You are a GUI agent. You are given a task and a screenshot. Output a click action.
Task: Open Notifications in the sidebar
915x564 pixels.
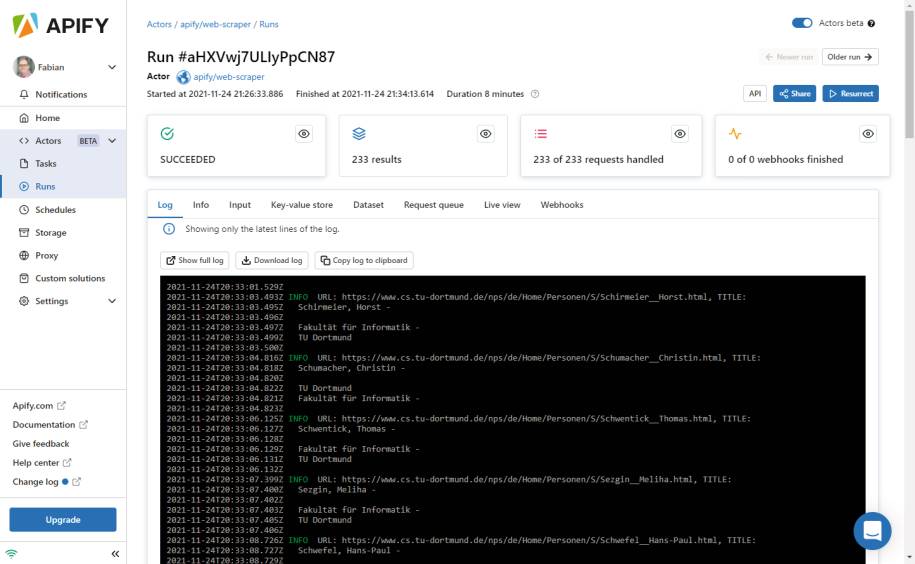point(61,94)
